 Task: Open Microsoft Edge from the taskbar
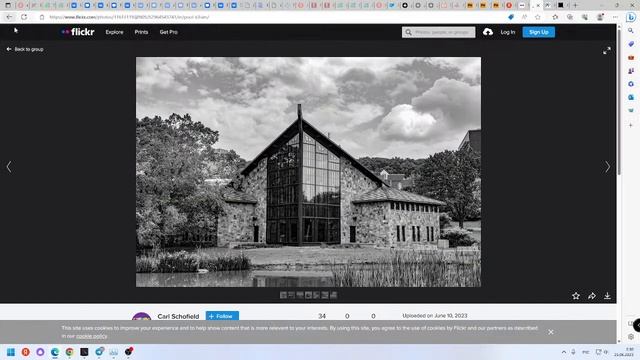pyautogui.click(x=55, y=352)
